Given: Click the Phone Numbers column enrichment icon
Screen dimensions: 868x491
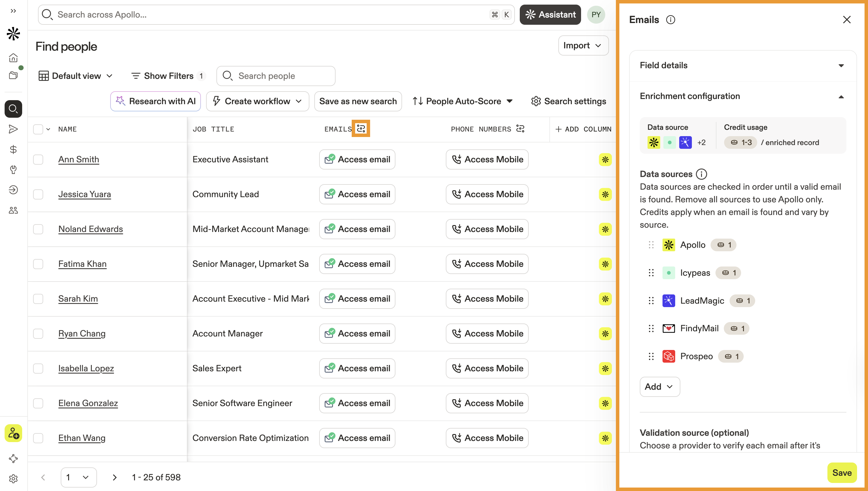Looking at the screenshot, I should pyautogui.click(x=520, y=129).
